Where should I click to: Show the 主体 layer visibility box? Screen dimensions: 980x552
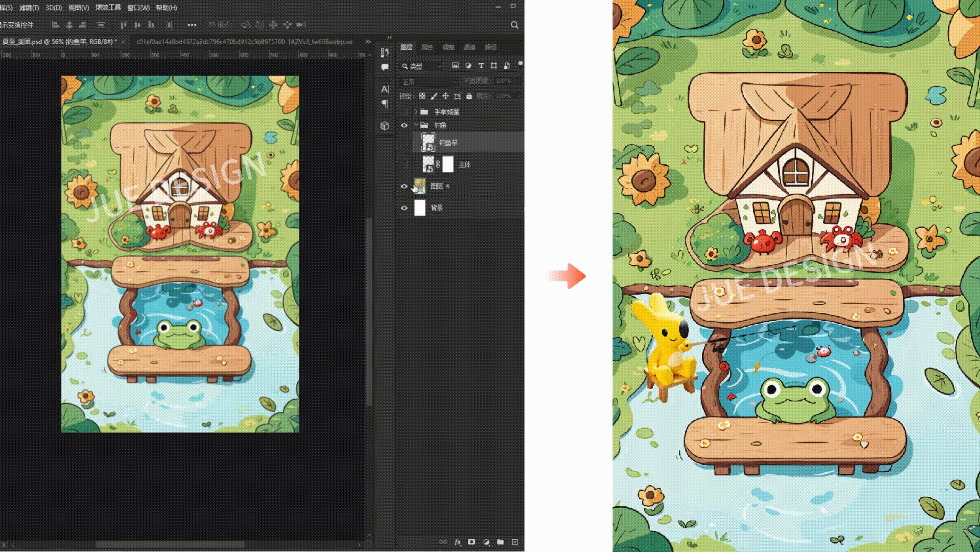404,165
